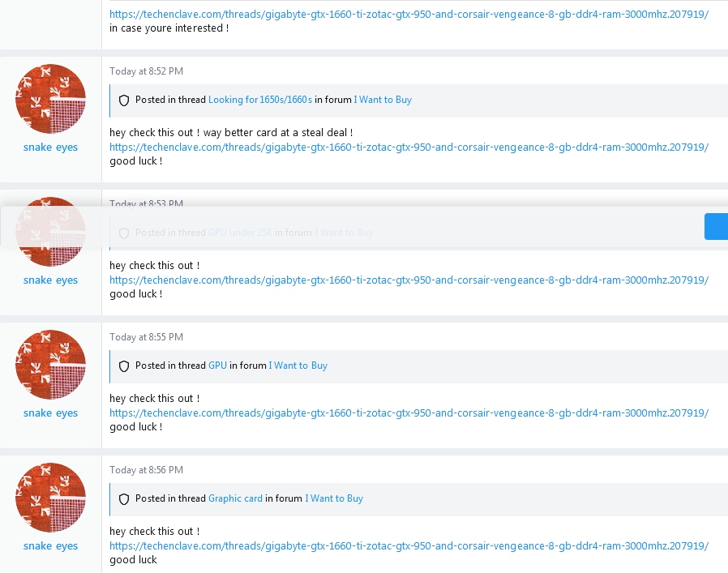Viewport: 728px width, 573px height.
Task: Follow the techenclave URL in the 8:56 PM post
Action: click(409, 546)
